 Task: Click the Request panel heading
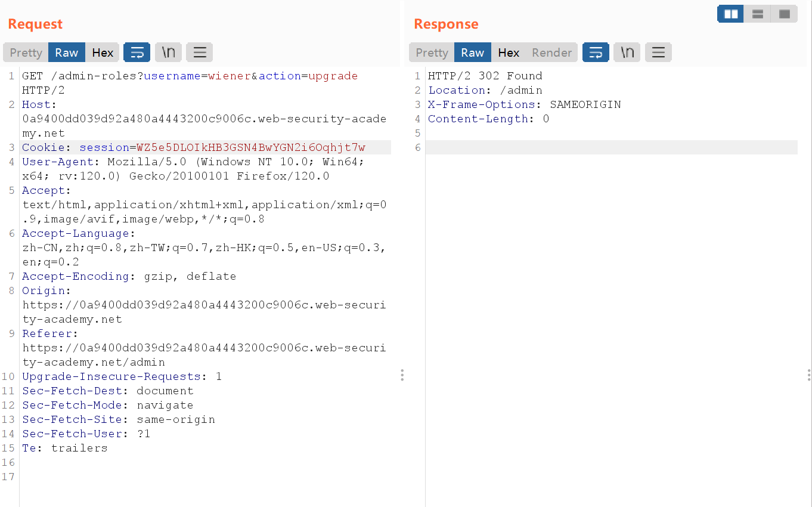[35, 24]
